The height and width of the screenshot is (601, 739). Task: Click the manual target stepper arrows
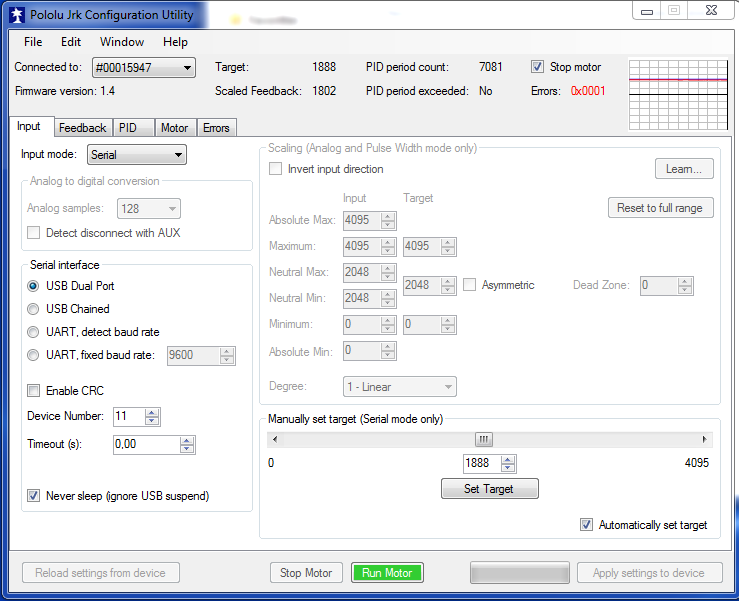tap(508, 463)
